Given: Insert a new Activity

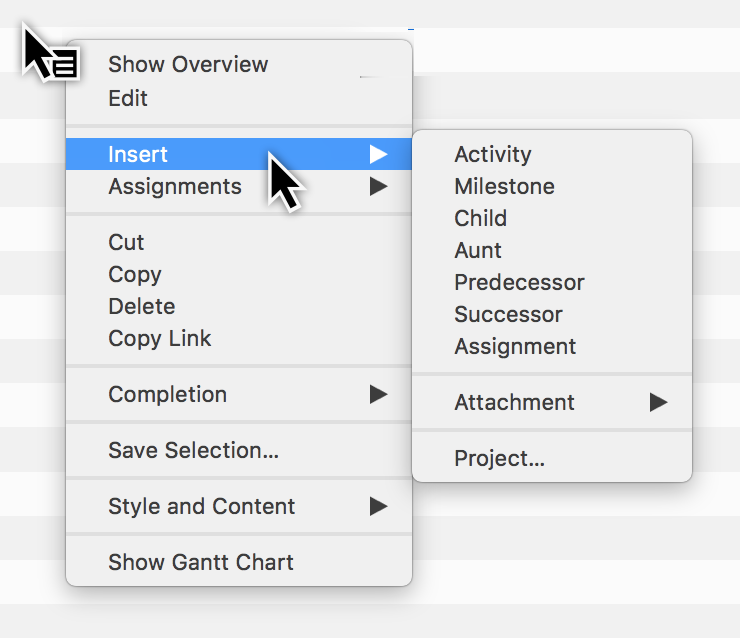Looking at the screenshot, I should coord(493,155).
